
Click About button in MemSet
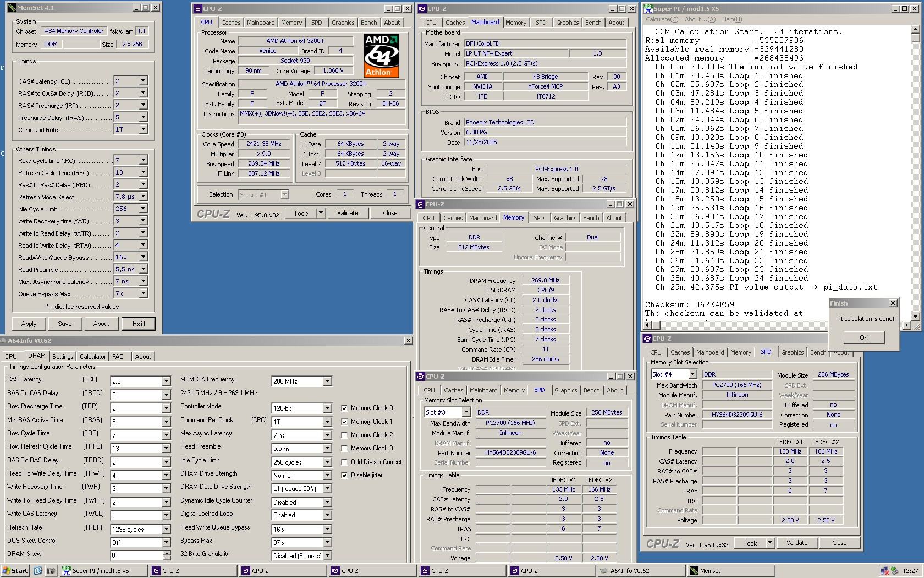[x=101, y=324]
